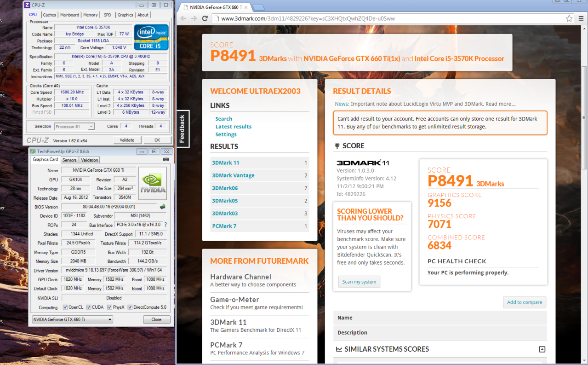Screen dimensions: 588x365
Task: Select the Graphics Card tab in GPU-Z
Action: [x=46, y=160]
